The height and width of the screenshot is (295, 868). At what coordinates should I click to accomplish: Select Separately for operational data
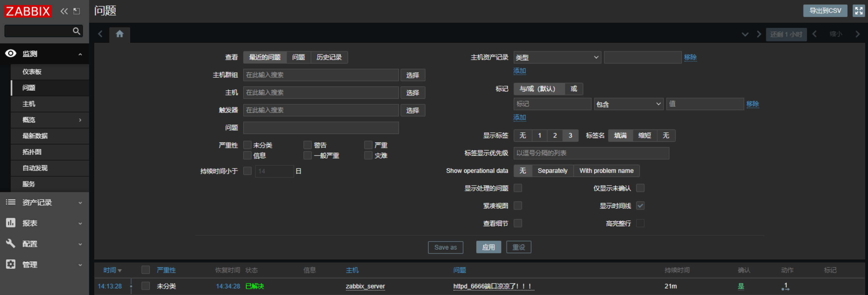click(552, 171)
